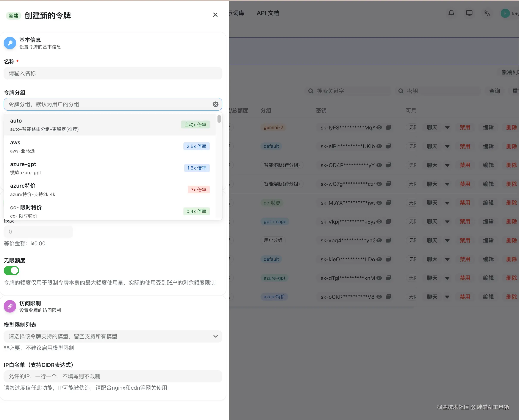Image resolution: width=519 pixels, height=420 pixels.
Task: Open the token group combo box
Action: [x=113, y=104]
